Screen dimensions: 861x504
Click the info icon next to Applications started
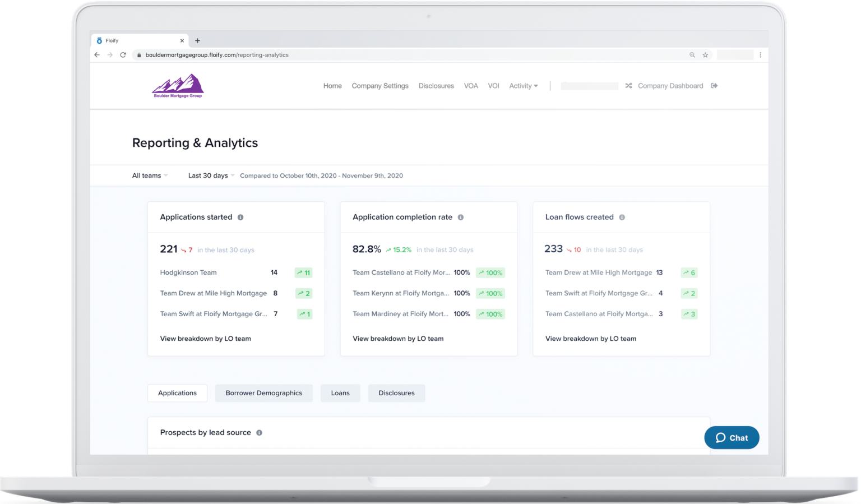point(240,217)
